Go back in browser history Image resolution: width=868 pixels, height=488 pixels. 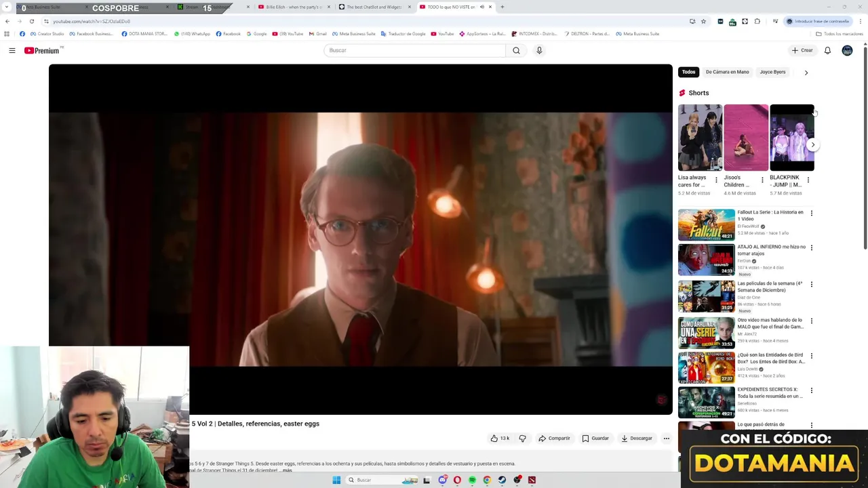point(7,21)
